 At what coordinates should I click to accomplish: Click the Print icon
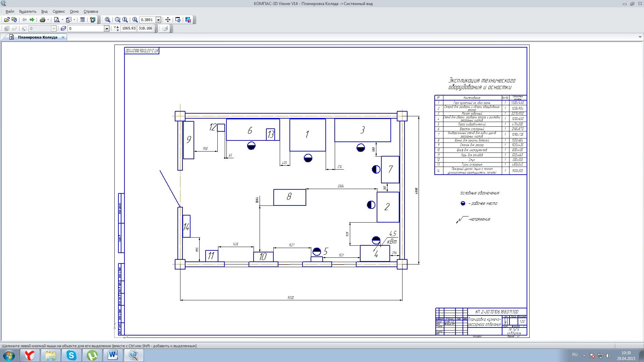[43, 20]
